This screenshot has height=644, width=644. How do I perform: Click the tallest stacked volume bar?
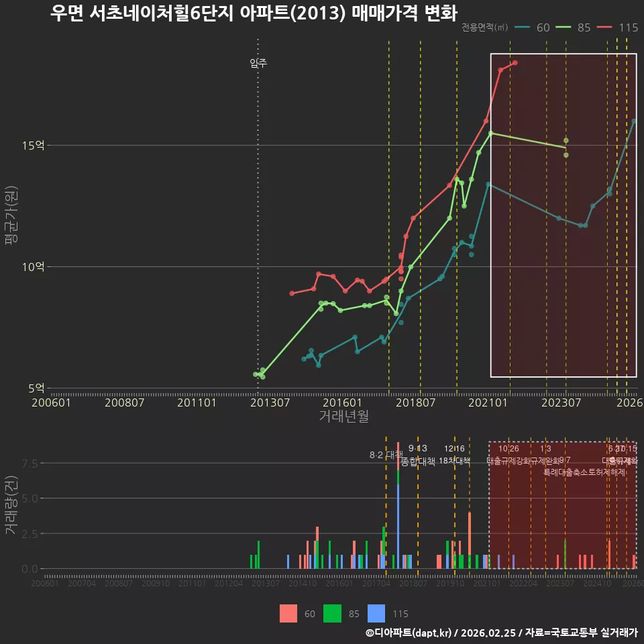pos(398,506)
